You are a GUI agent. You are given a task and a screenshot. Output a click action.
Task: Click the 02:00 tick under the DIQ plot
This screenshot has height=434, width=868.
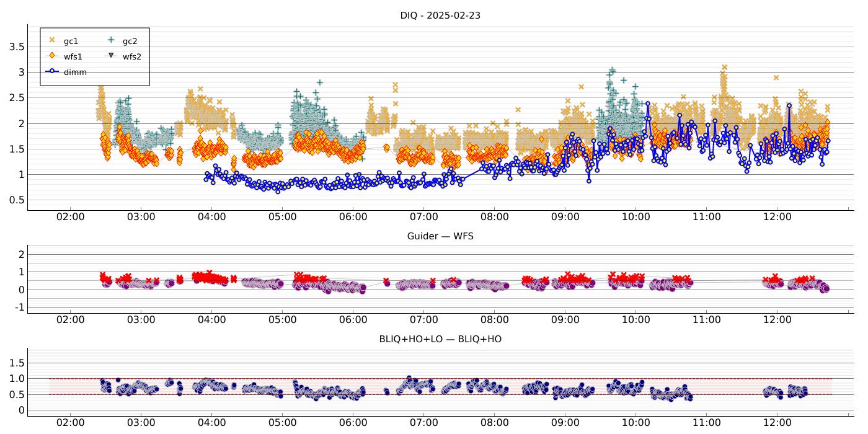pos(70,217)
